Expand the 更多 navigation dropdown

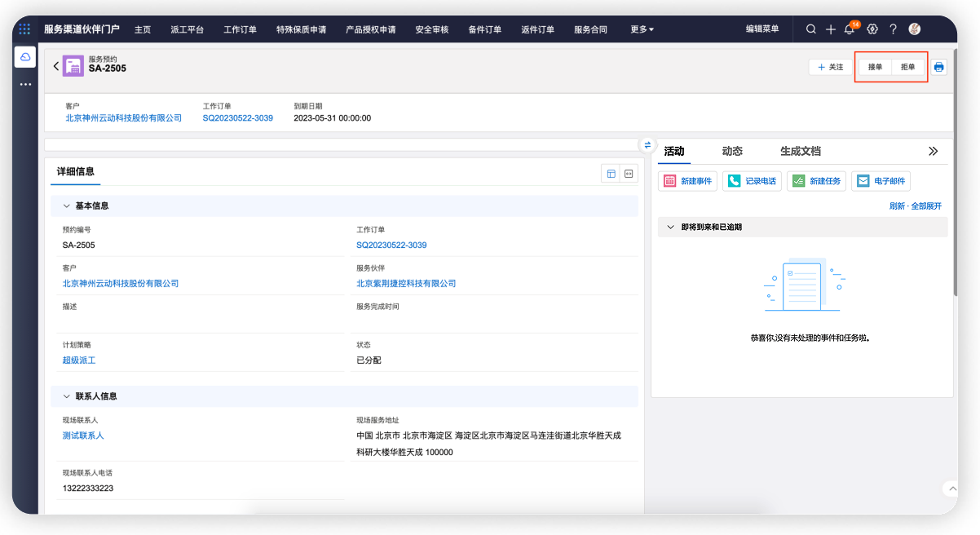tap(642, 29)
